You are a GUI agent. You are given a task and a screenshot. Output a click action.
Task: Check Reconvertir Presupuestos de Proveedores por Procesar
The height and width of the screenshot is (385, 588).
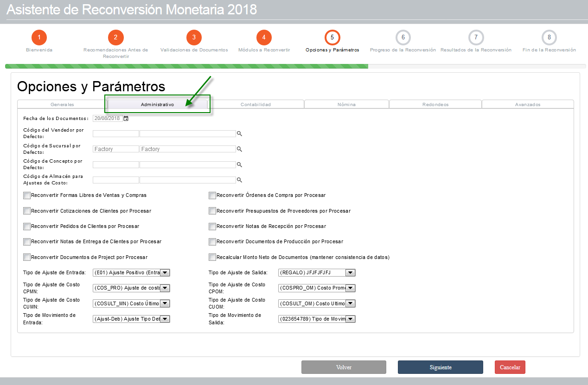click(x=212, y=211)
